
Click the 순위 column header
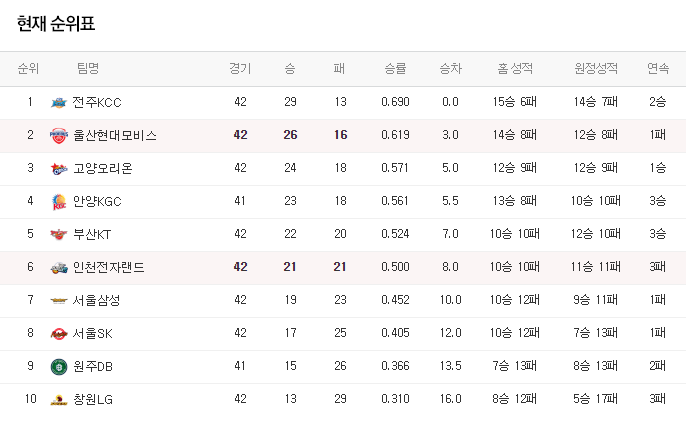(28, 69)
